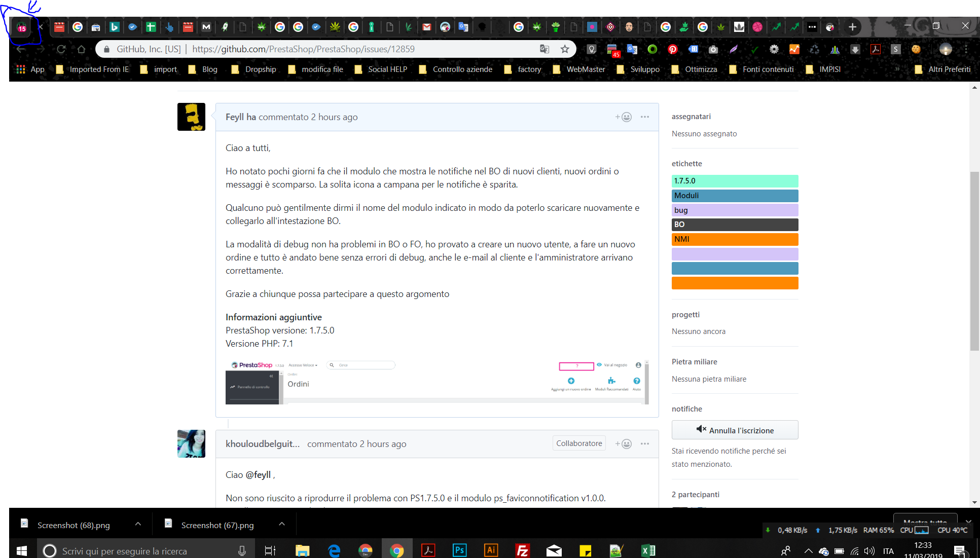Screen dimensions: 980x558
Task: Open Photoshop from the Windows taskbar
Action: tap(459, 550)
